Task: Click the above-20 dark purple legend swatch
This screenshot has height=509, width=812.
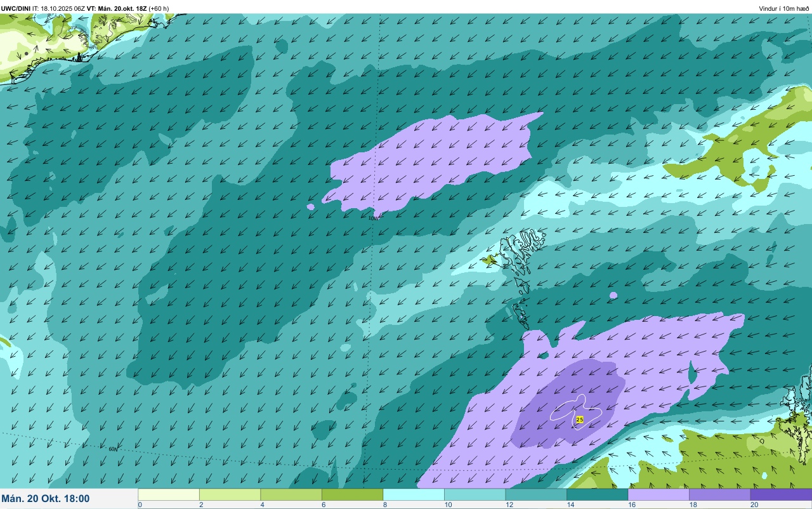Action: (781, 494)
